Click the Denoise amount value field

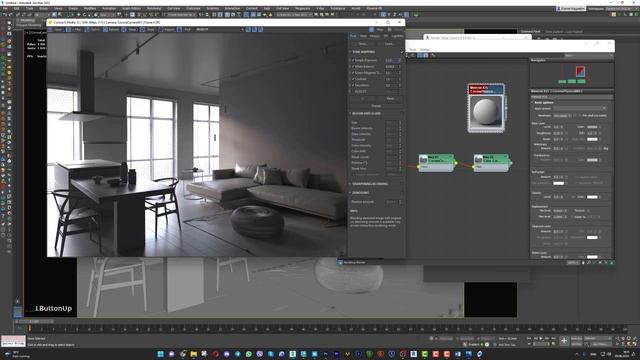click(392, 202)
